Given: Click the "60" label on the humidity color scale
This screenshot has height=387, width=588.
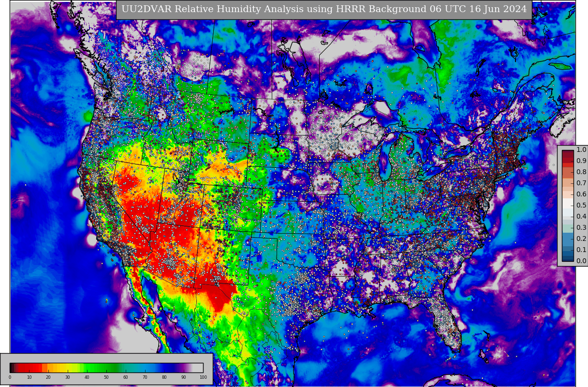Looking at the screenshot, I should click(x=126, y=377).
